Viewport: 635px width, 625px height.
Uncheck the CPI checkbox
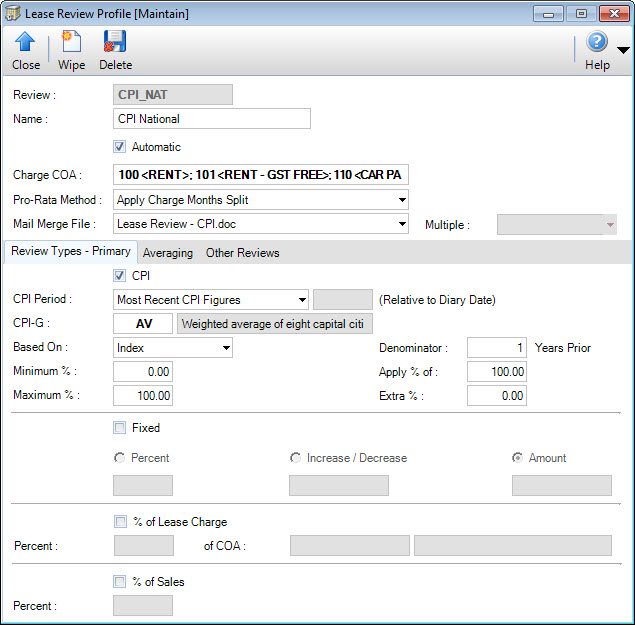coord(121,275)
